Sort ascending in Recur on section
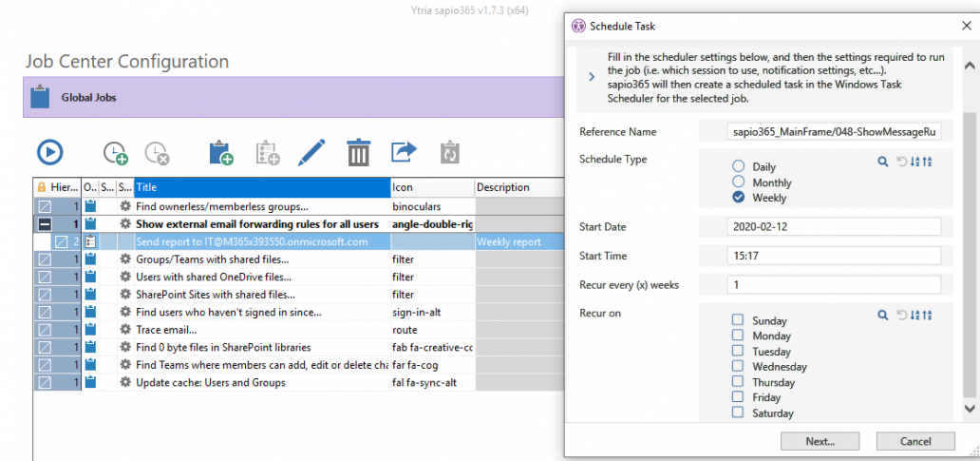The width and height of the screenshot is (980, 461). pos(915,315)
